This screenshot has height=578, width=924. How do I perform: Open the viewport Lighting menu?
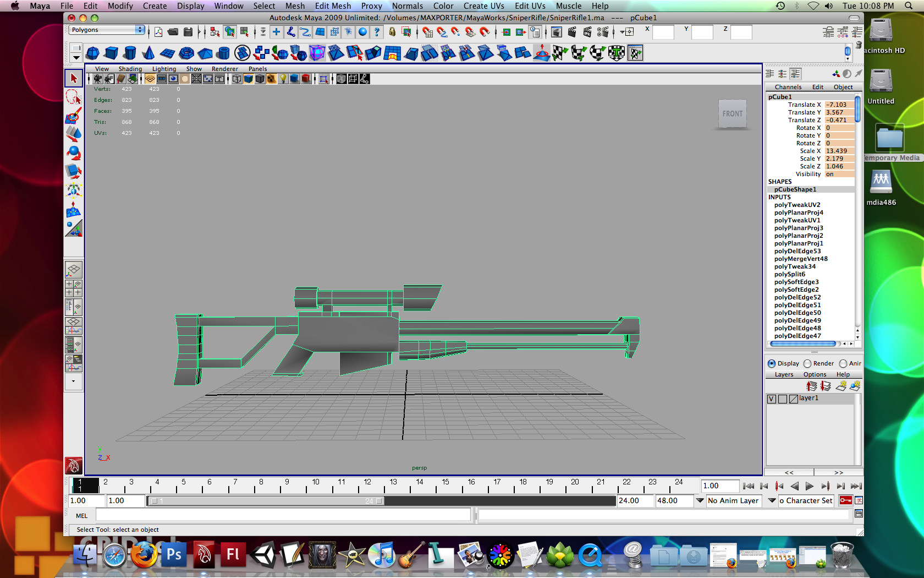164,69
